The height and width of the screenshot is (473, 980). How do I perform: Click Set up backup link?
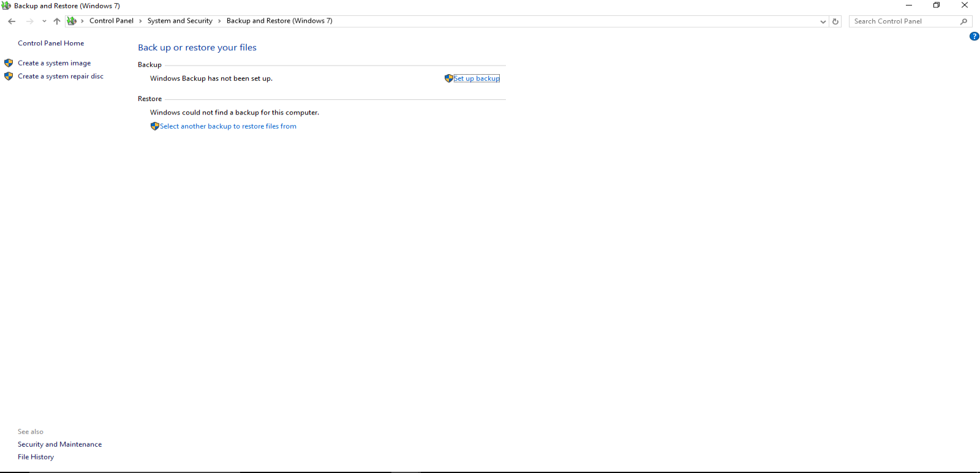click(x=477, y=78)
